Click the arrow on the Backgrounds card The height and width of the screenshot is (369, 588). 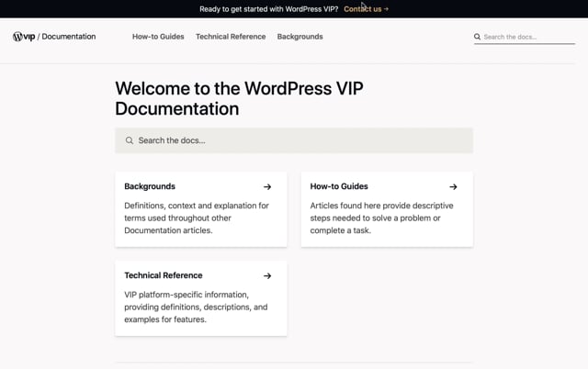click(267, 186)
